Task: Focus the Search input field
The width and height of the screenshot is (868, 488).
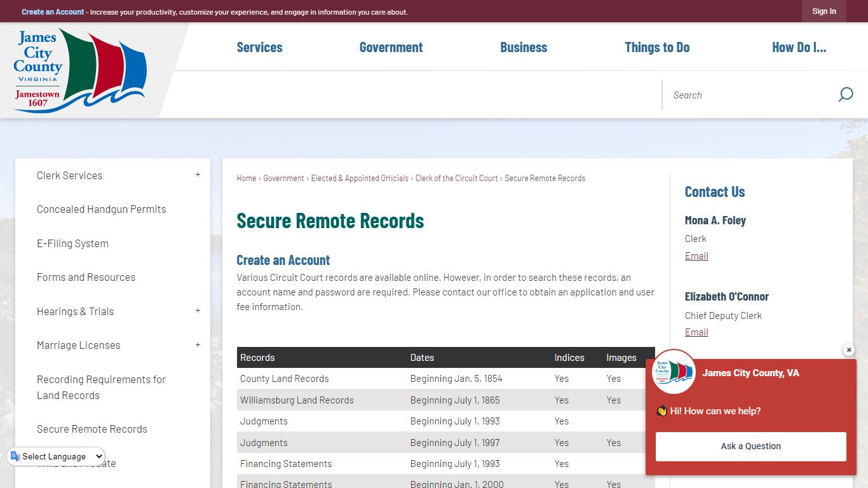Action: pos(750,95)
